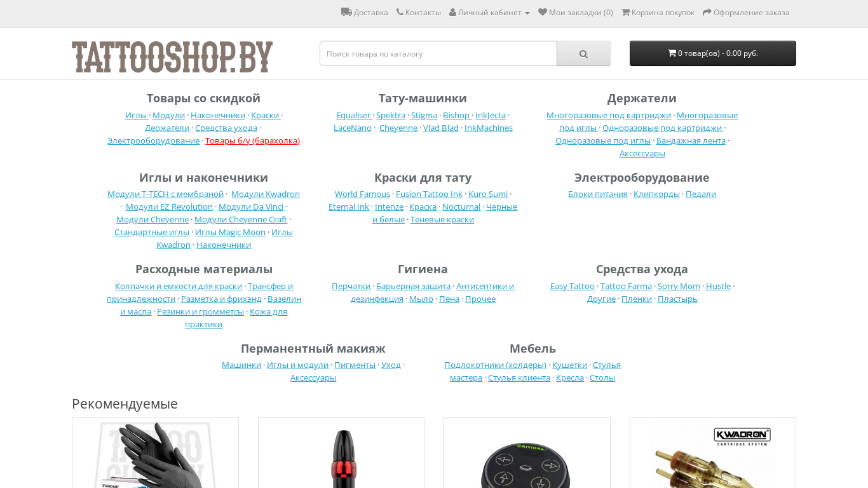The width and height of the screenshot is (868, 488).
Task: Expand the Личный кабинет dropdown
Action: (489, 12)
